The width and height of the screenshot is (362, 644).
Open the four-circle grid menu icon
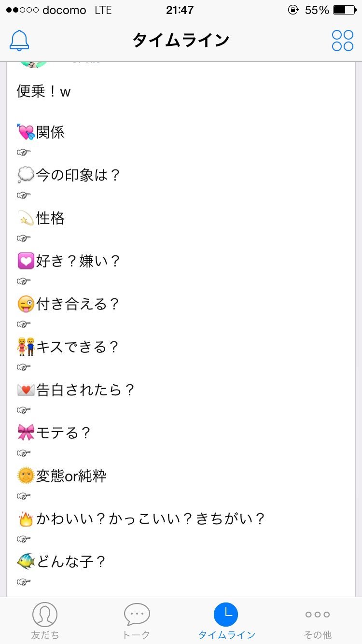click(x=342, y=41)
